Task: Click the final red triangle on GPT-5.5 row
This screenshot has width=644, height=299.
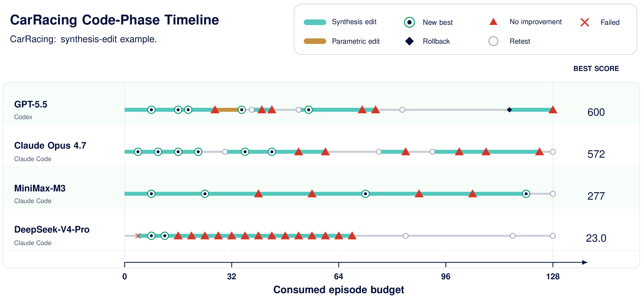Action: click(x=553, y=109)
